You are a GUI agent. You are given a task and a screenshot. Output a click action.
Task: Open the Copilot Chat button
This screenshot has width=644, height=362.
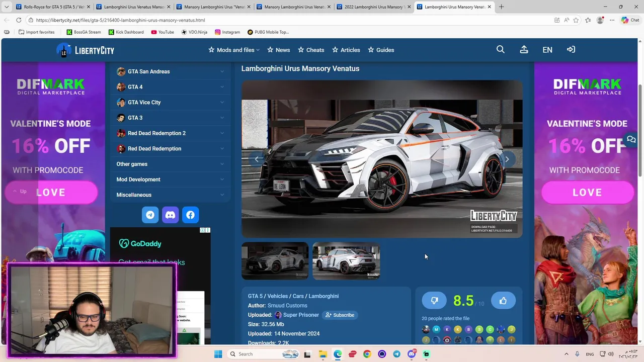pyautogui.click(x=630, y=20)
